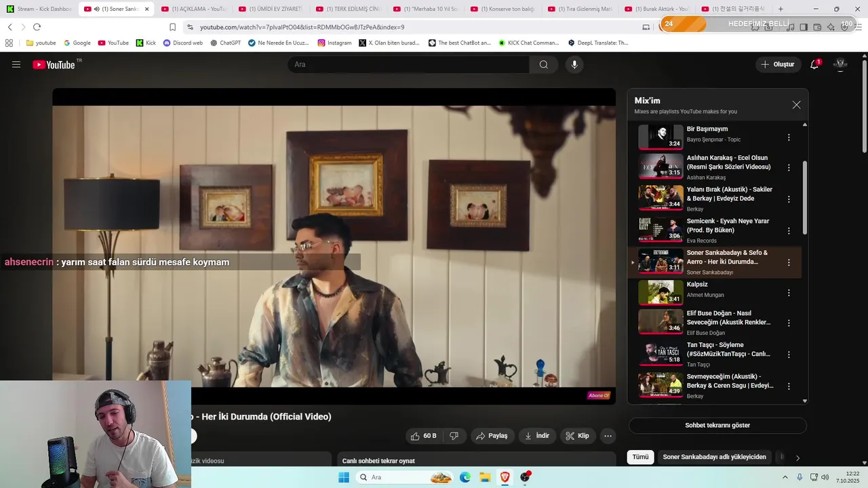This screenshot has width=868, height=488.
Task: Play Kalpsiz thumbnail by Ahmet Mungan
Action: (660, 292)
